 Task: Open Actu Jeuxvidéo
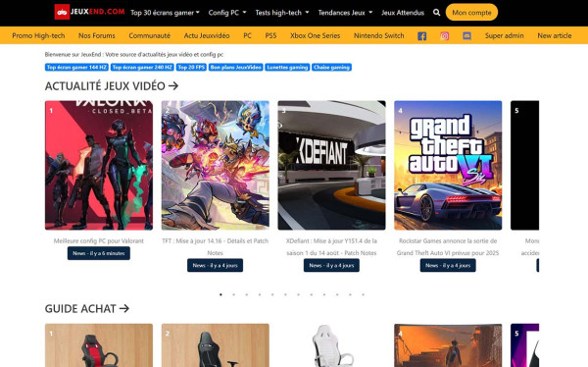coord(207,35)
